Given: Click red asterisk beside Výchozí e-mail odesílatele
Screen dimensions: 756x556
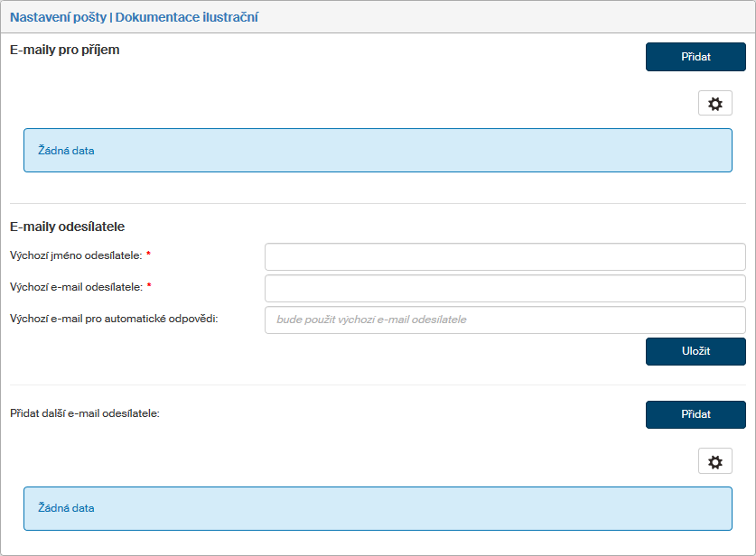Looking at the screenshot, I should click(148, 287).
